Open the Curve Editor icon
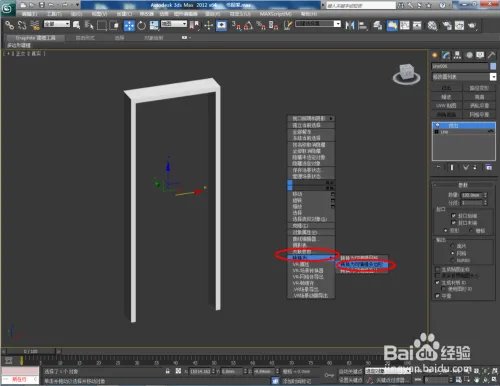This screenshot has width=500, height=386. [x=405, y=25]
